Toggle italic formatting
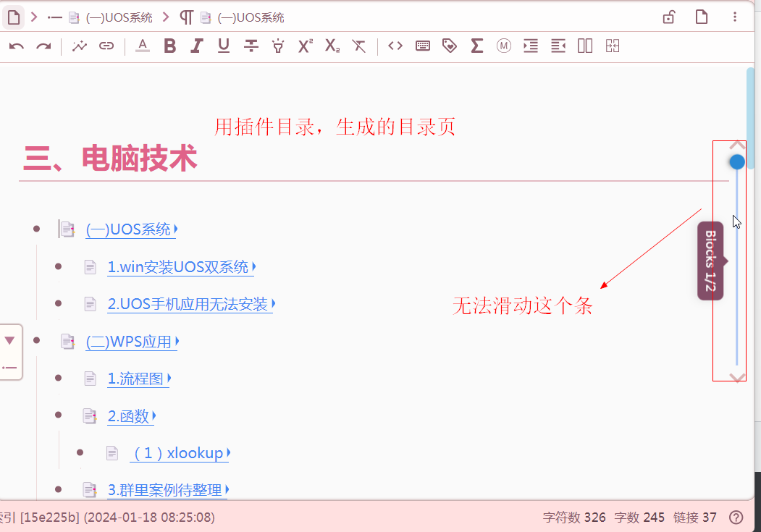Image resolution: width=761 pixels, height=532 pixels. [x=196, y=46]
